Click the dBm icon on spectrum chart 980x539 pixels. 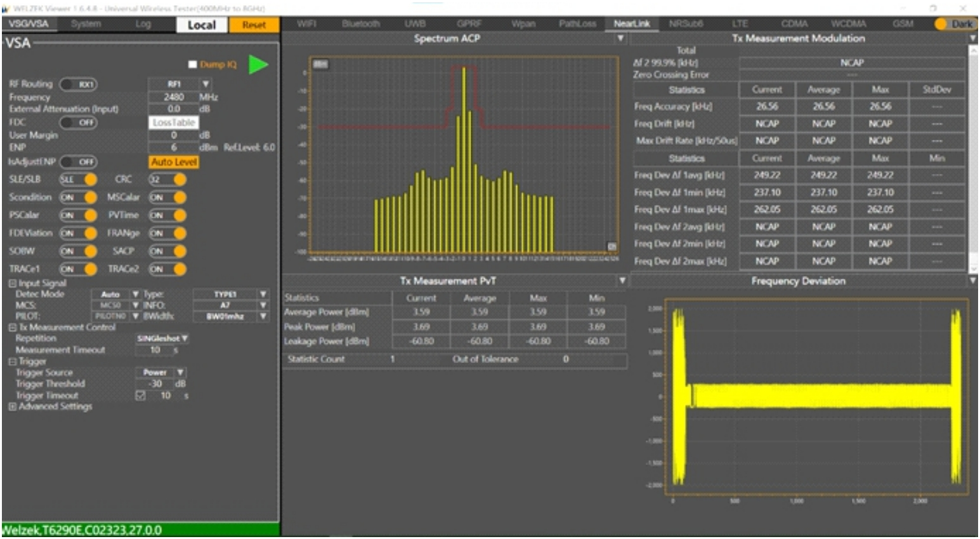(321, 64)
